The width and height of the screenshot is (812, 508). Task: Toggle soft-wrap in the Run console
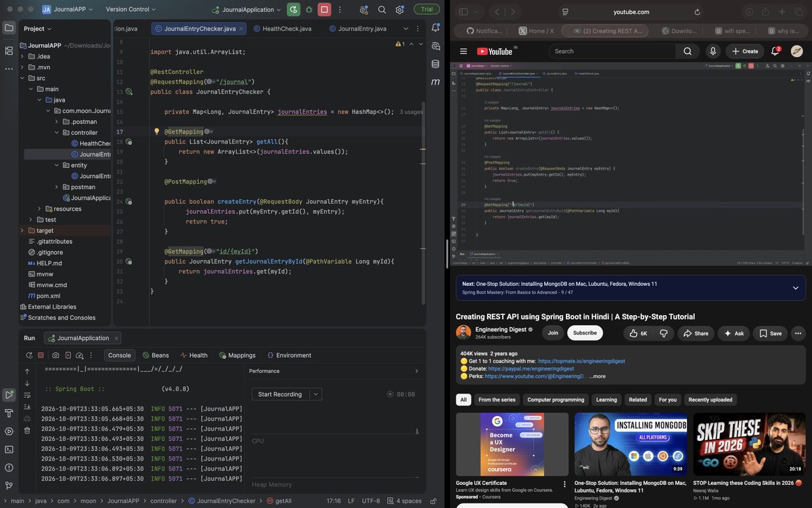click(27, 395)
